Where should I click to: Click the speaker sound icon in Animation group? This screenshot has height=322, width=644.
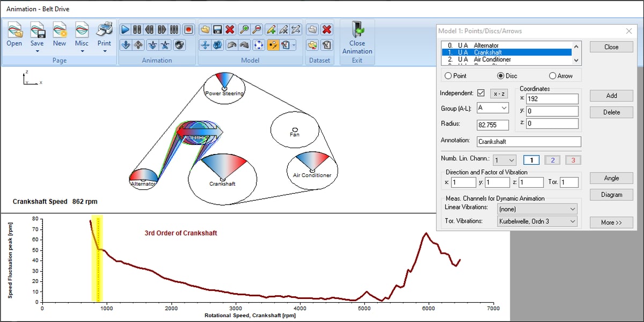pos(180,45)
